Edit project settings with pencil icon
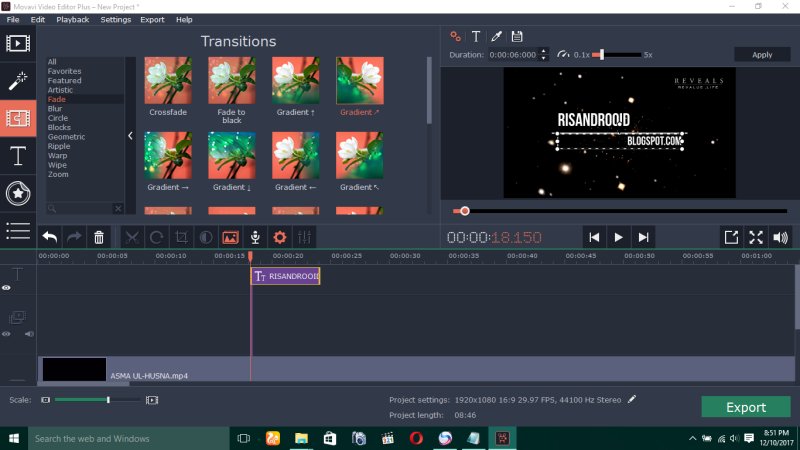 (631, 399)
